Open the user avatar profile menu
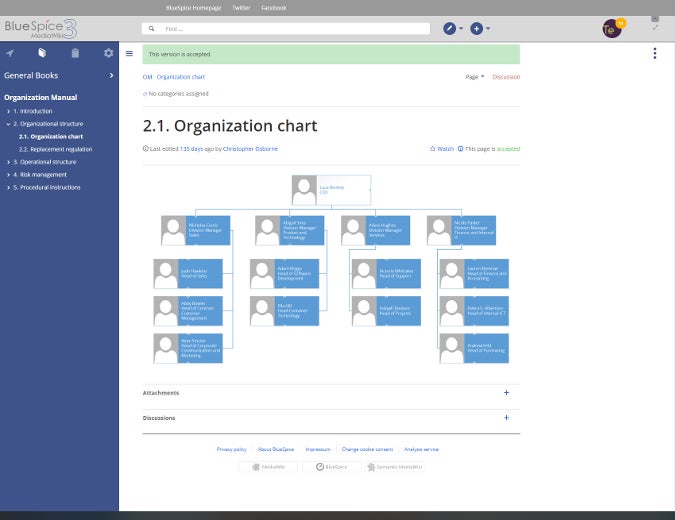 [612, 29]
